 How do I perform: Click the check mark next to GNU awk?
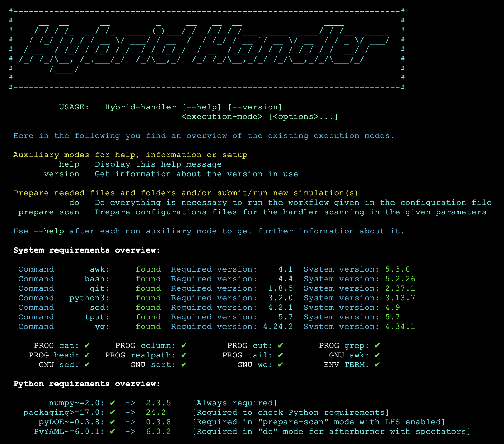[377, 355]
